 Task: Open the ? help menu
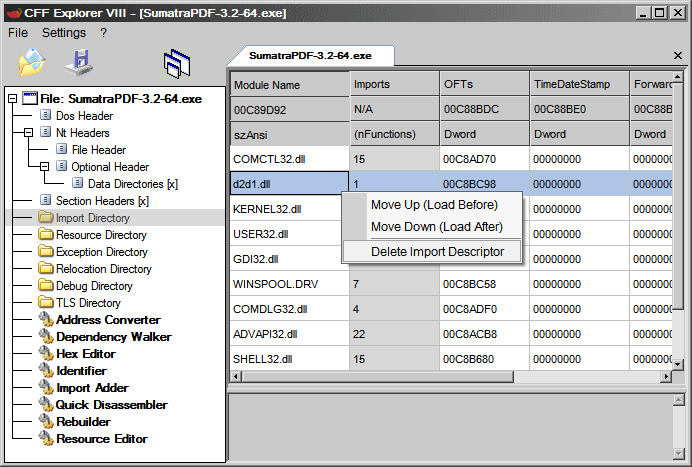[103, 33]
